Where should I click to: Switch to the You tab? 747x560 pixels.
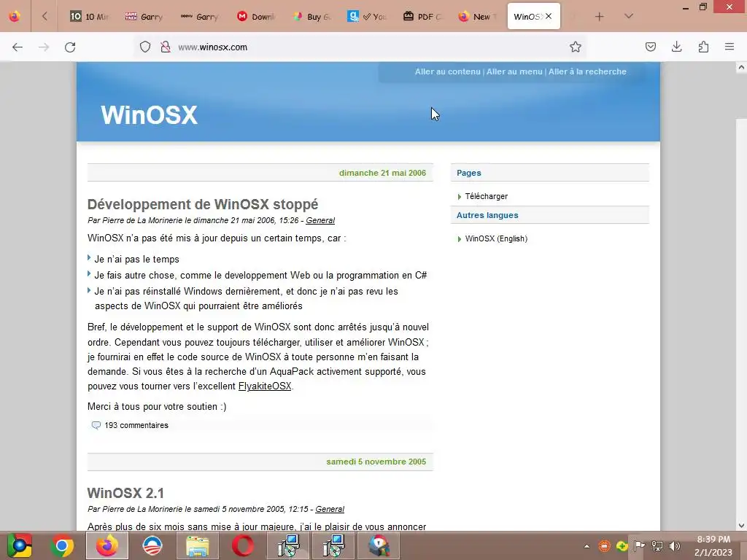point(367,17)
